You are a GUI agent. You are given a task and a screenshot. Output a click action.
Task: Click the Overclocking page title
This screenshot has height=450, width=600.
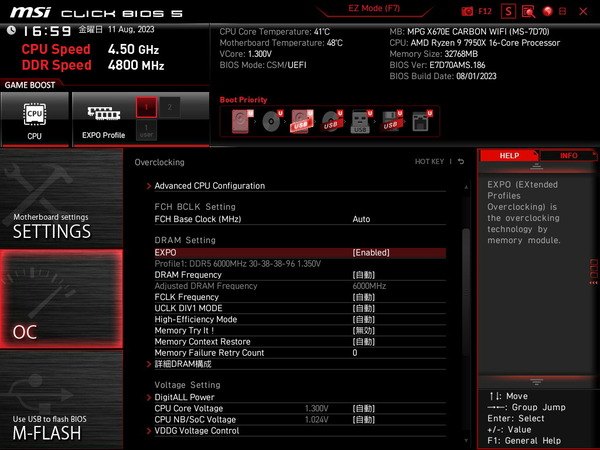[159, 162]
